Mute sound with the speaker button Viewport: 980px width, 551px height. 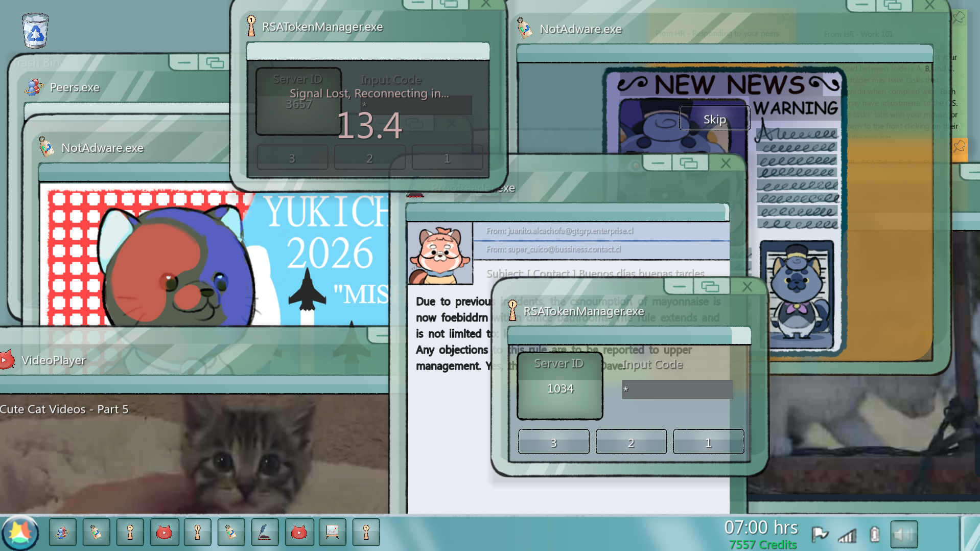point(904,534)
